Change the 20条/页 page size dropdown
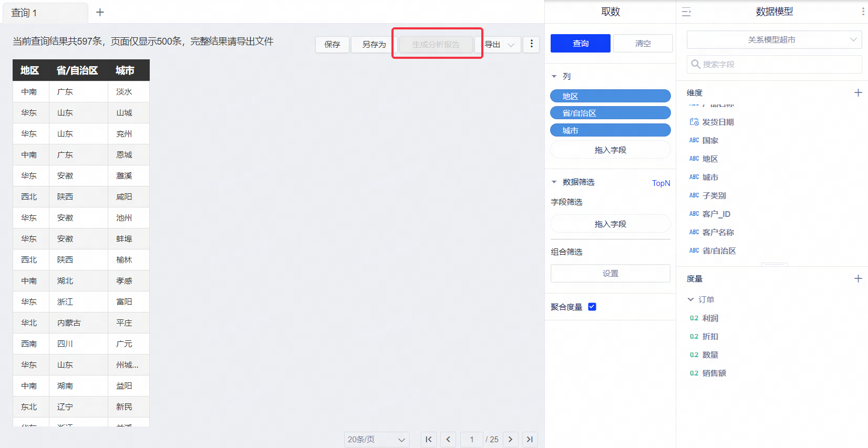 point(376,440)
